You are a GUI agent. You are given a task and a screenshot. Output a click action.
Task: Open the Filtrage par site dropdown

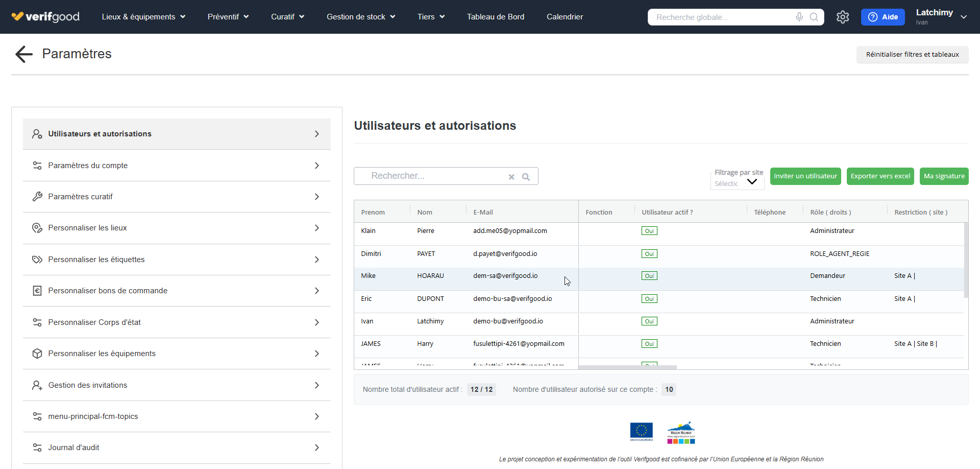(738, 182)
